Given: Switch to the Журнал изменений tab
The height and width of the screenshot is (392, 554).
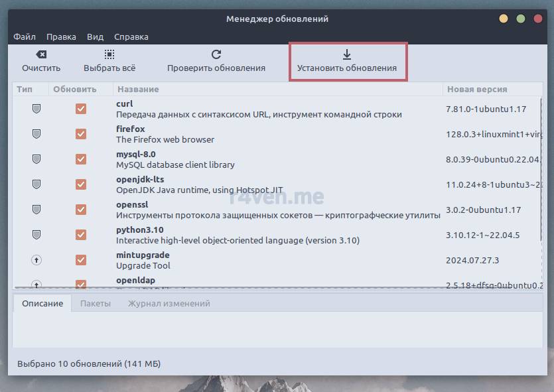Looking at the screenshot, I should (169, 303).
